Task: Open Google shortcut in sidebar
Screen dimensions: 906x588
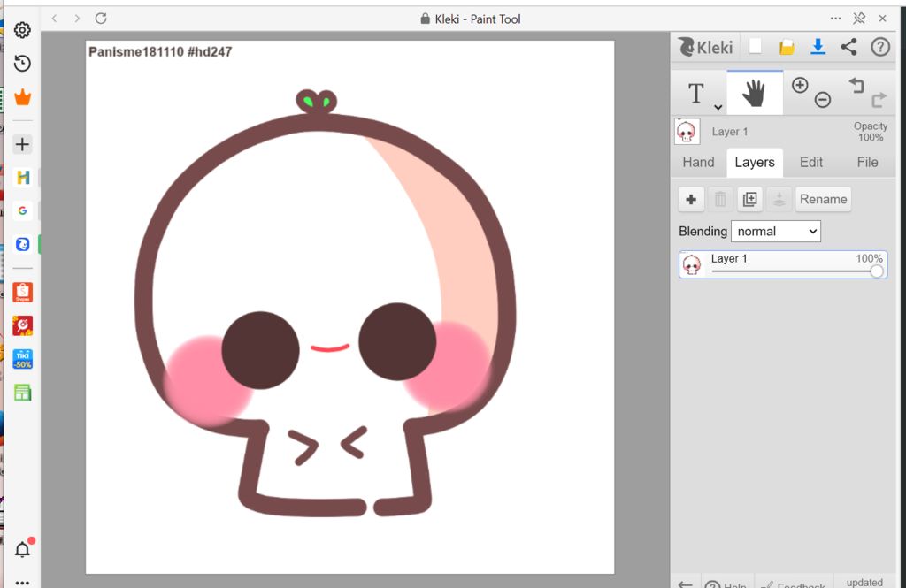Action: point(22,210)
